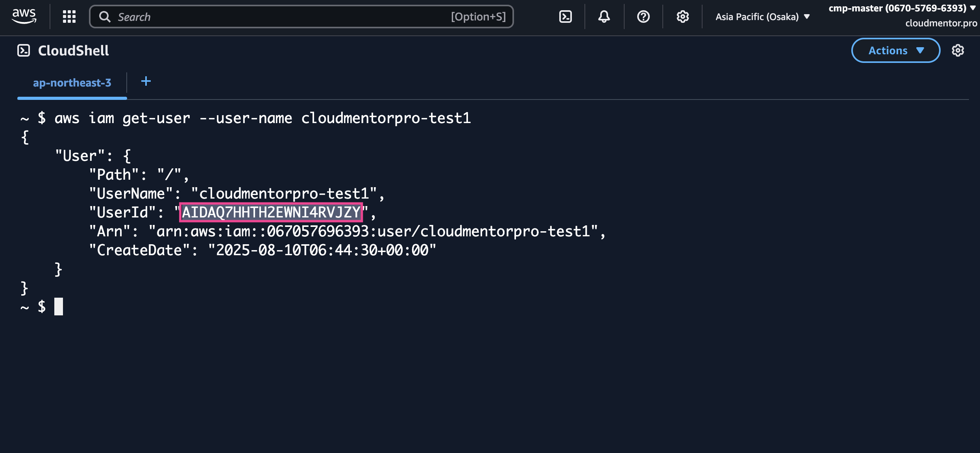The height and width of the screenshot is (453, 980).
Task: Click the terminal prompt cursor line
Action: [58, 306]
